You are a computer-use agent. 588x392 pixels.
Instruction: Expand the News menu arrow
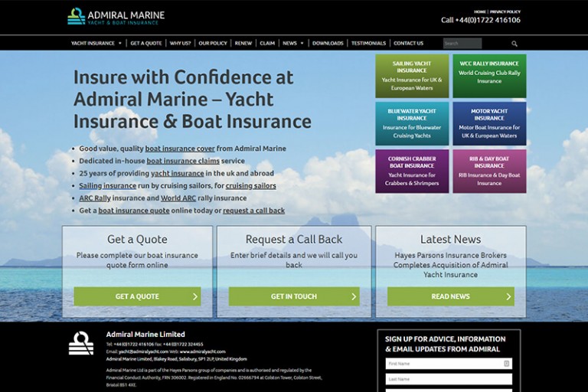click(x=302, y=43)
